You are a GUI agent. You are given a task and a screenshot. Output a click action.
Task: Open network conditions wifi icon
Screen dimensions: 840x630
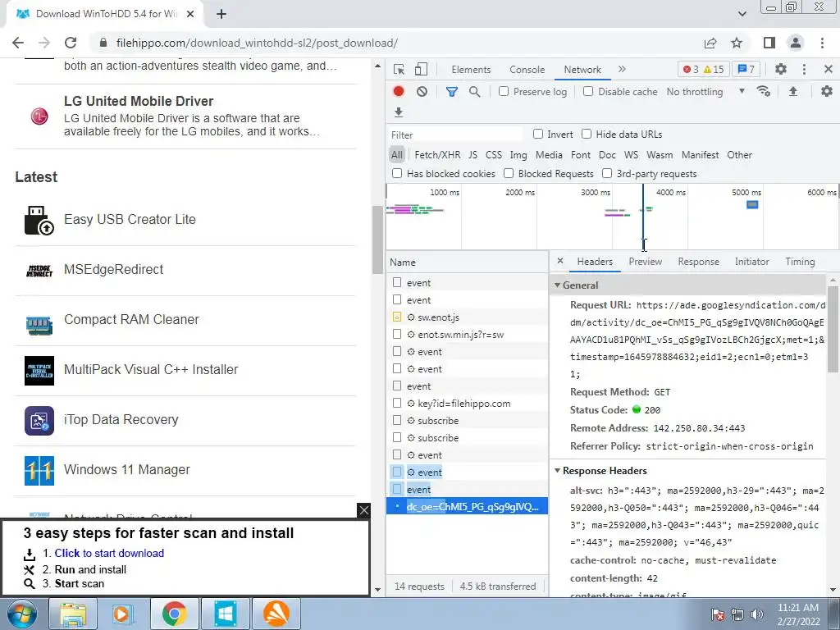pyautogui.click(x=763, y=91)
